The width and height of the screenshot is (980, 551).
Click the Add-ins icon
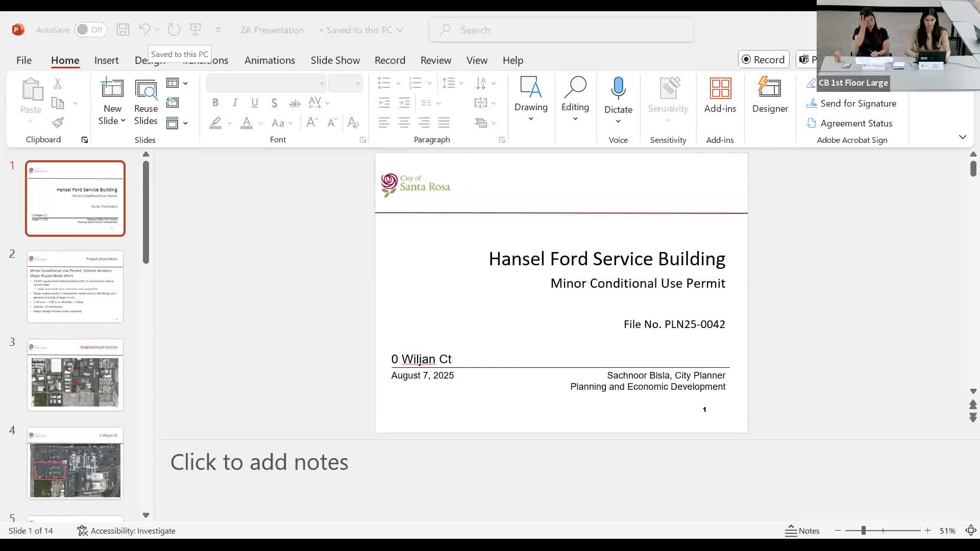pyautogui.click(x=720, y=89)
